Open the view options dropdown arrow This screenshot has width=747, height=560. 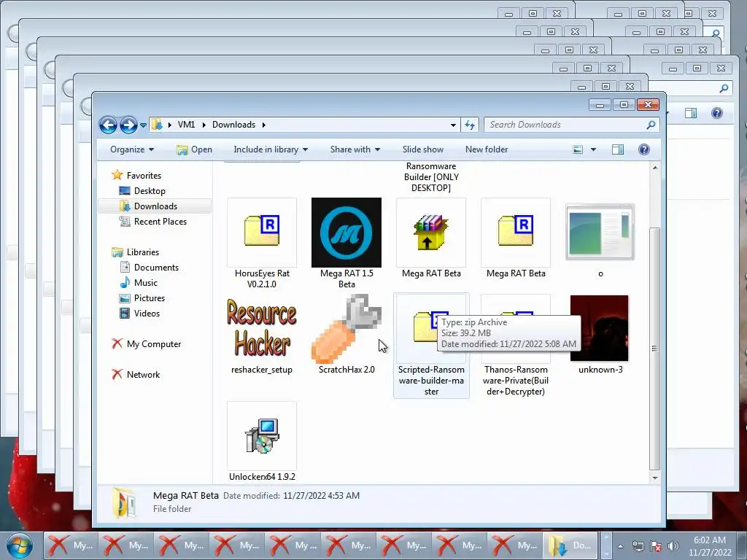(593, 149)
